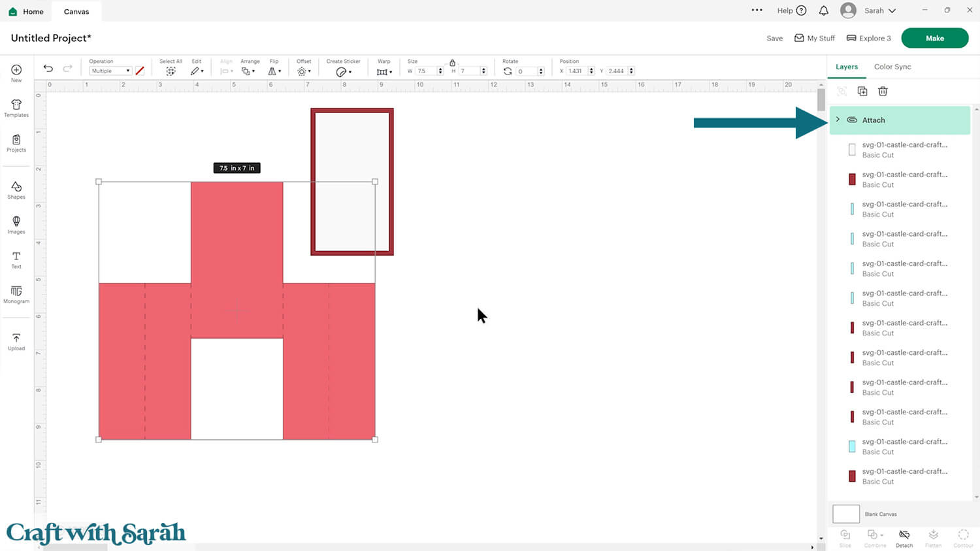Screen dimensions: 980x551
Task: Click the Rotate stepper arrows
Action: (541, 71)
